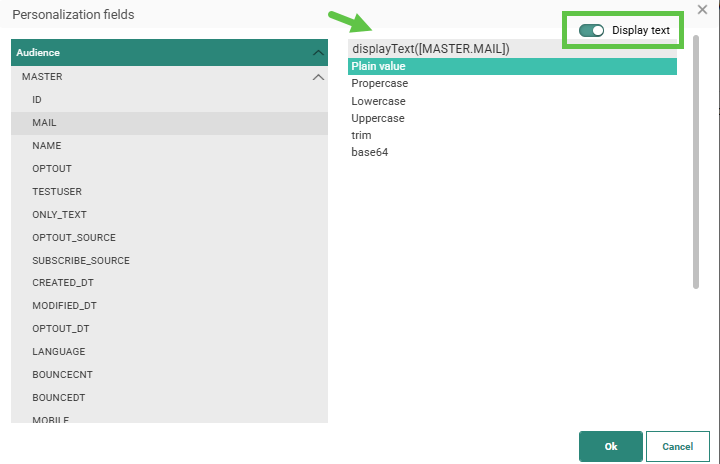Click the Ok button

[610, 446]
